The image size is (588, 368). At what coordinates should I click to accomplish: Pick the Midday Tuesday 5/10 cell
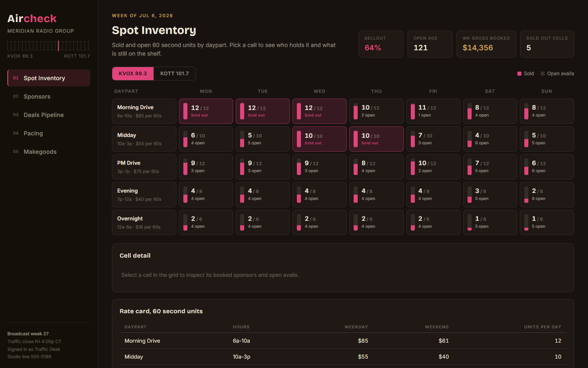263,139
